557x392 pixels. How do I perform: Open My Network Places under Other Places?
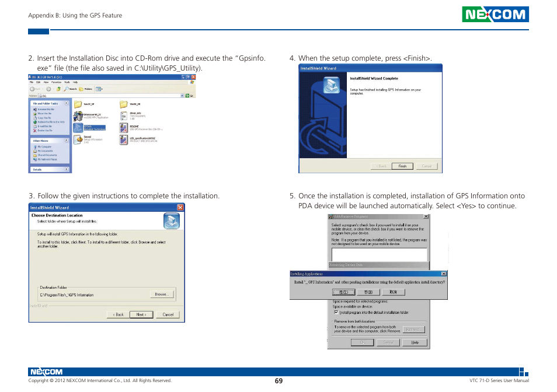[x=45, y=159]
